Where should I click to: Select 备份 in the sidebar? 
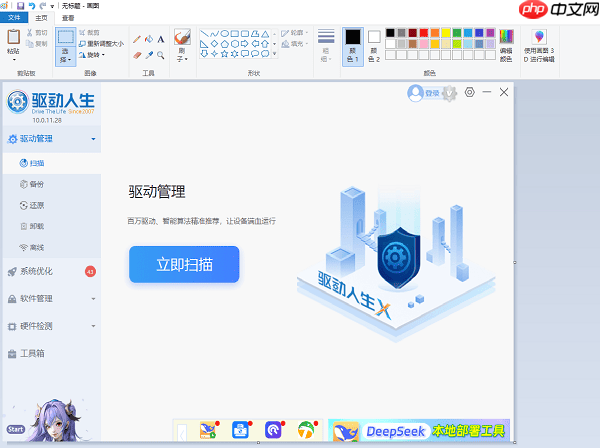point(52,184)
